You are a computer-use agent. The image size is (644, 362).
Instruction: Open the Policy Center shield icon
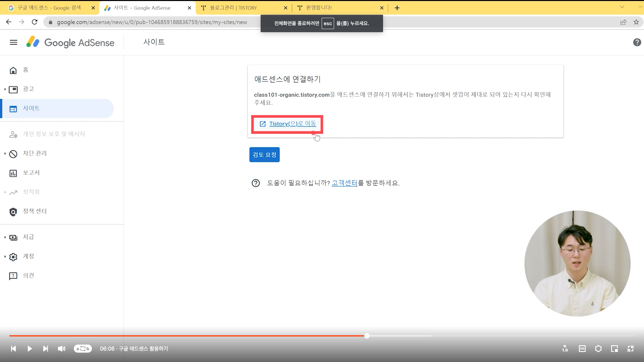click(13, 212)
